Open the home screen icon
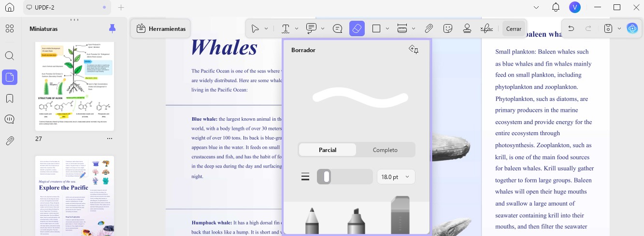This screenshot has height=236, width=644. pyautogui.click(x=9, y=7)
